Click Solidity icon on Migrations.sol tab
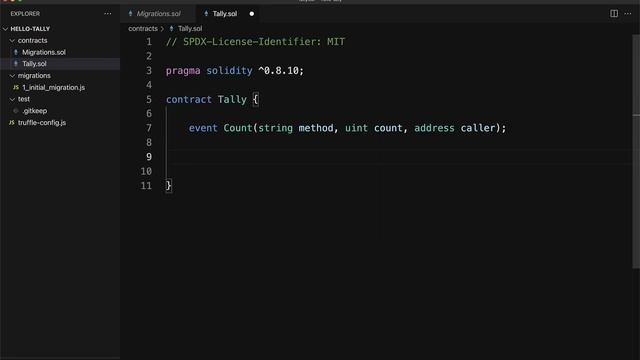 (130, 14)
